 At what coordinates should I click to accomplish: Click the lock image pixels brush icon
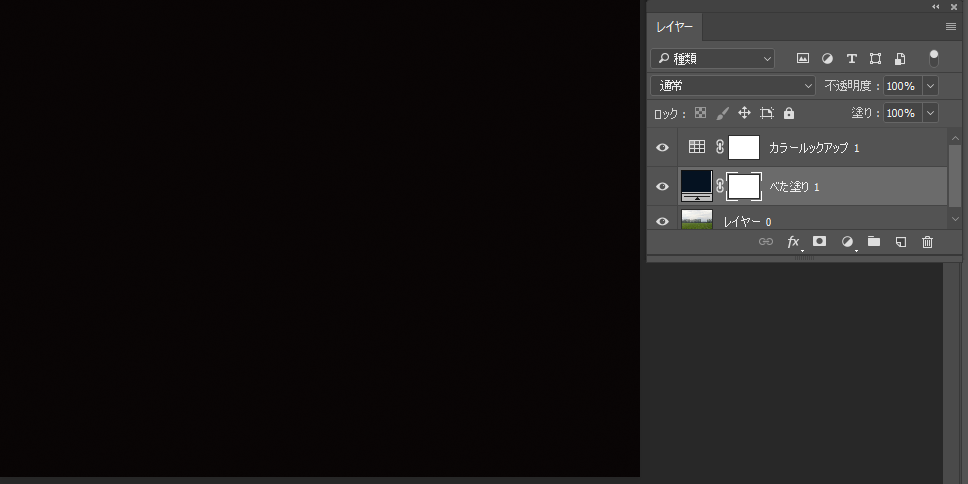click(722, 114)
